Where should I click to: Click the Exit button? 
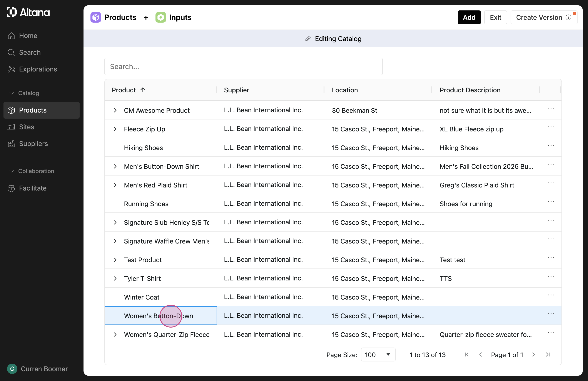495,18
